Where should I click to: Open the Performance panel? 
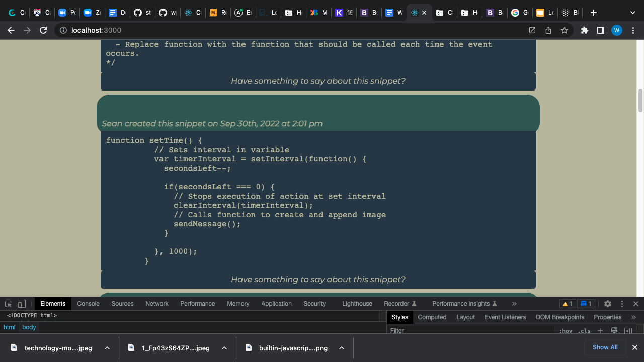pyautogui.click(x=198, y=304)
